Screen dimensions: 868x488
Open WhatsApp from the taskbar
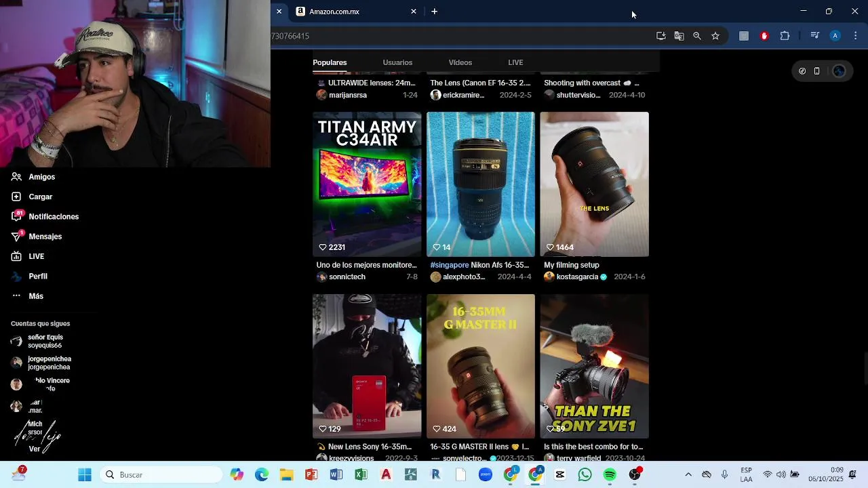point(585,475)
